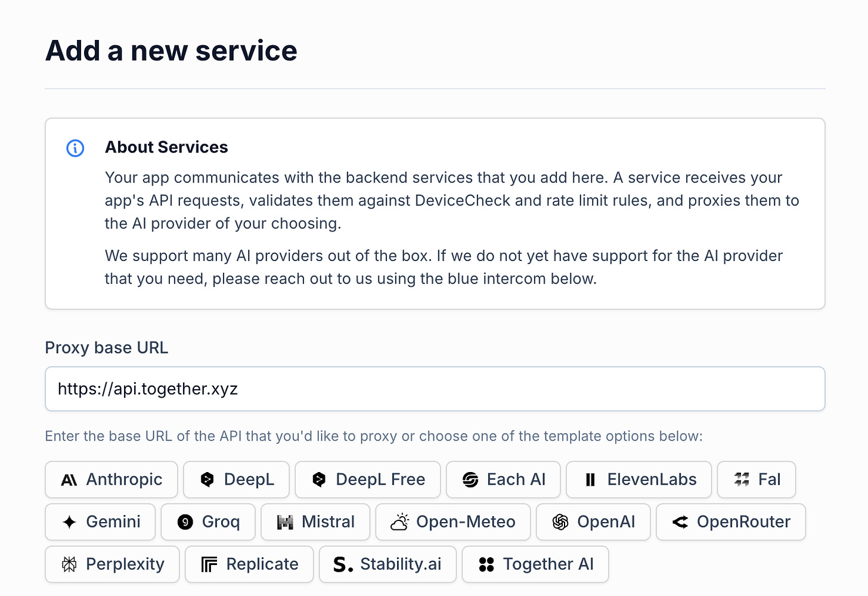
Task: Choose the Gemini template label
Action: coord(113,521)
